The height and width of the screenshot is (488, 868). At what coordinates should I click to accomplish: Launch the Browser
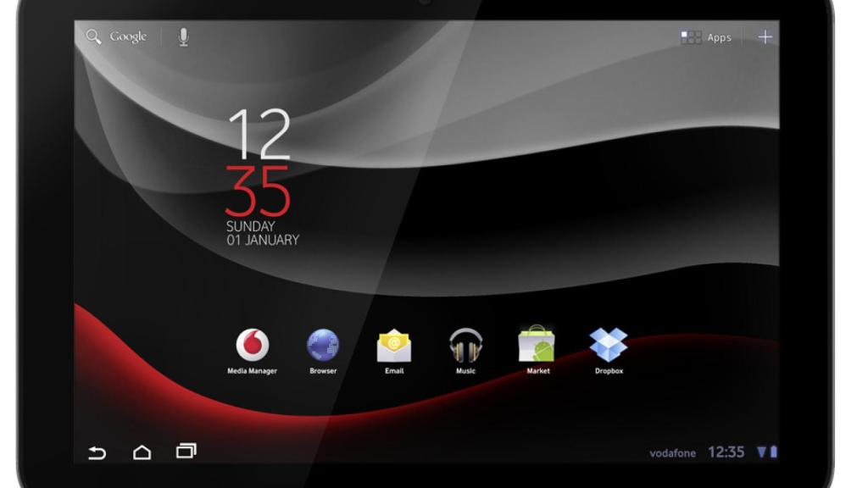[x=321, y=346]
